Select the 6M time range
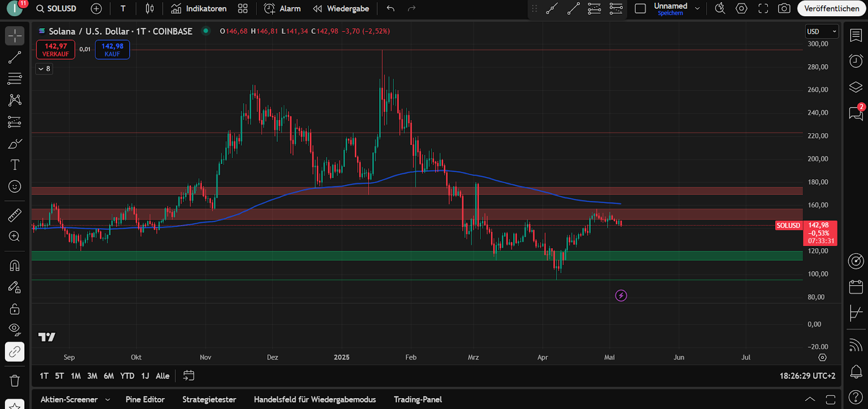The height and width of the screenshot is (409, 868). [x=108, y=376]
